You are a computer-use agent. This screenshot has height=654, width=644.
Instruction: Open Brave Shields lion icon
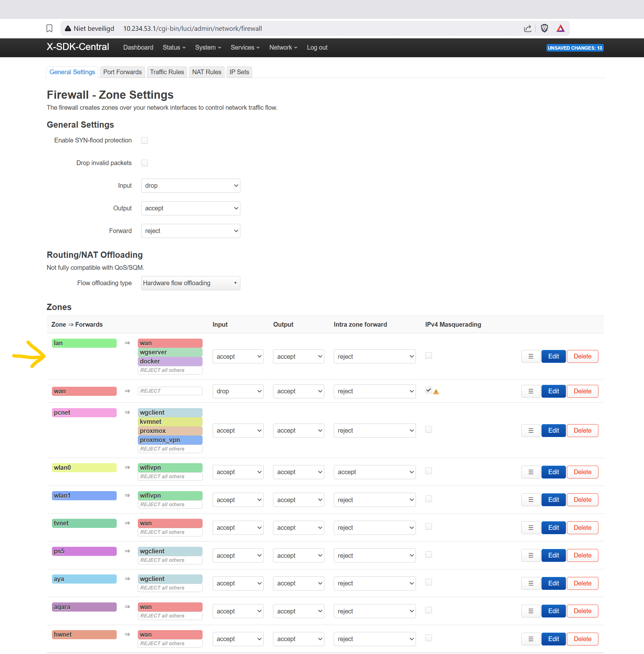coord(544,28)
